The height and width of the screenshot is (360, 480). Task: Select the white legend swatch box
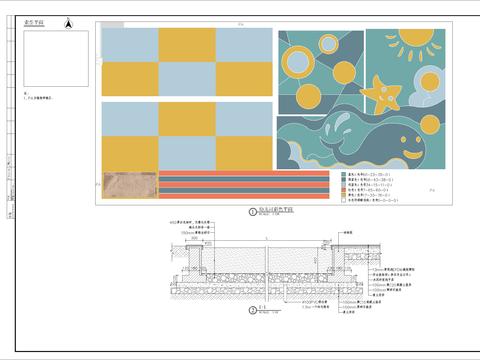pos(343,200)
